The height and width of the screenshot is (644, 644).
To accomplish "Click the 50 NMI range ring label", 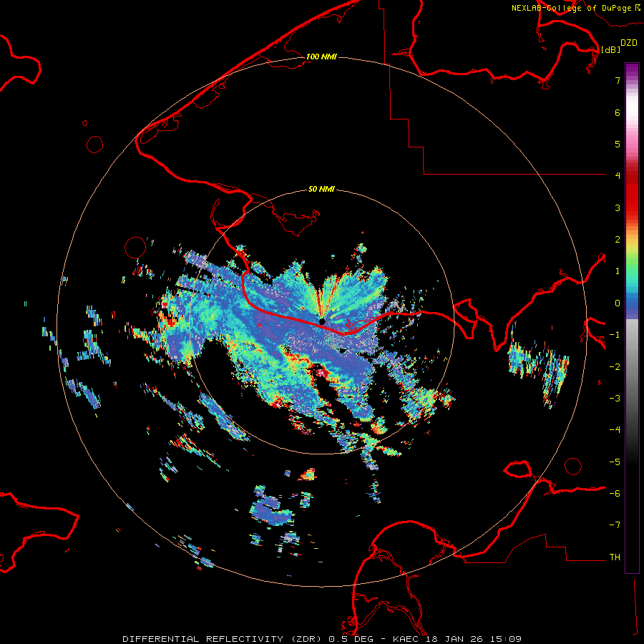I will [x=321, y=189].
